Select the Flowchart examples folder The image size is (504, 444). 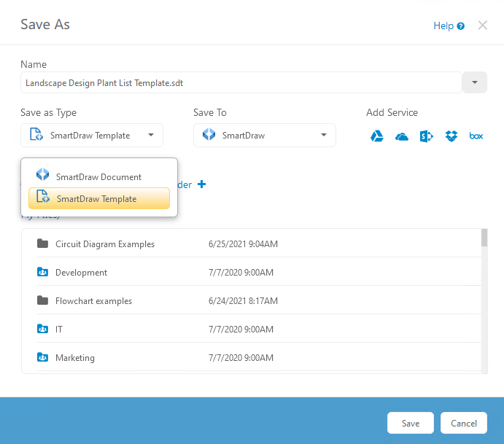pyautogui.click(x=93, y=301)
